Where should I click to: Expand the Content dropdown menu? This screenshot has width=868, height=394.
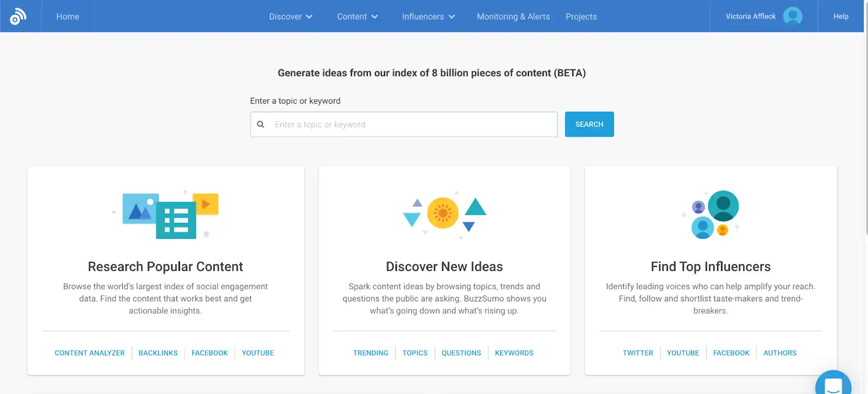(x=358, y=17)
